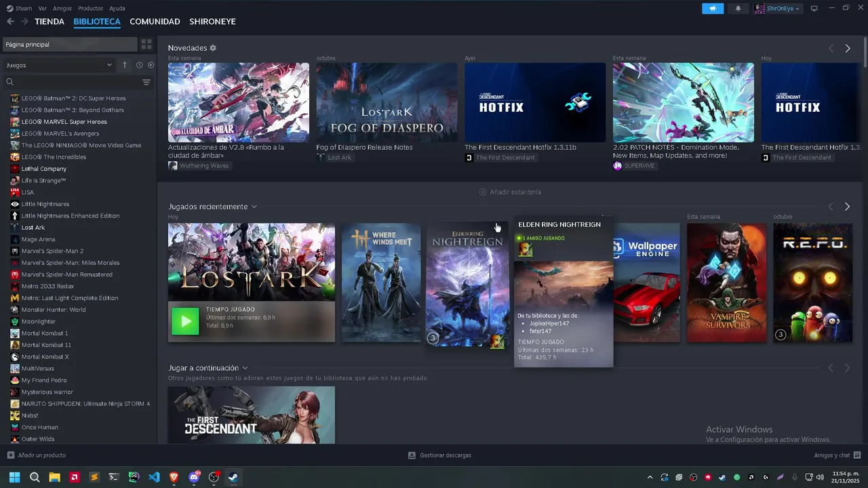Image resolution: width=868 pixels, height=488 pixels.
Task: Open the Vampire Survivors game cover
Action: (x=726, y=283)
